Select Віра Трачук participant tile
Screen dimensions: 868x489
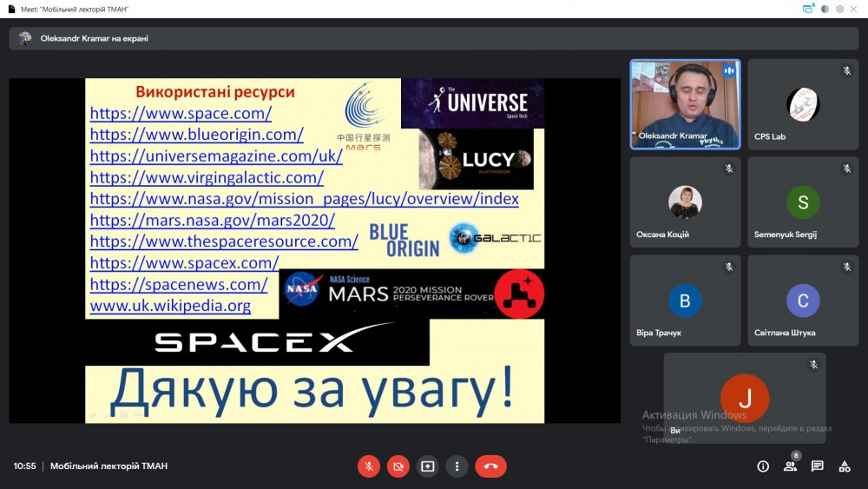pyautogui.click(x=686, y=301)
